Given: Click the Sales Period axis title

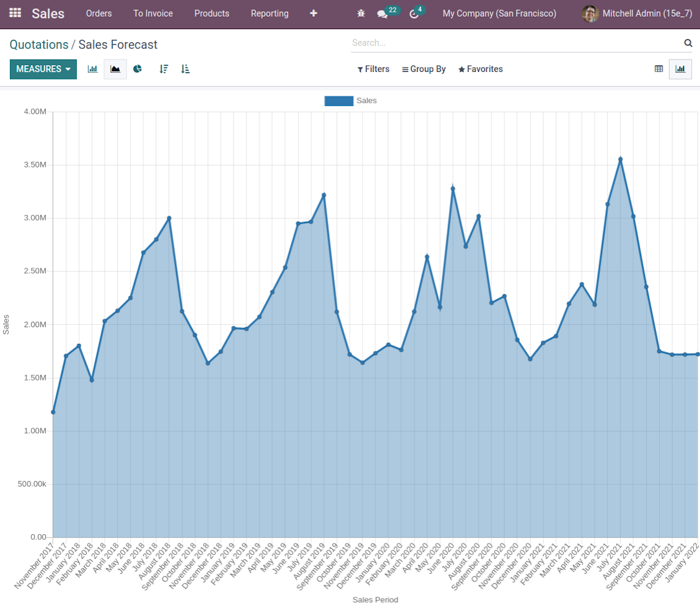Looking at the screenshot, I should (375, 599).
